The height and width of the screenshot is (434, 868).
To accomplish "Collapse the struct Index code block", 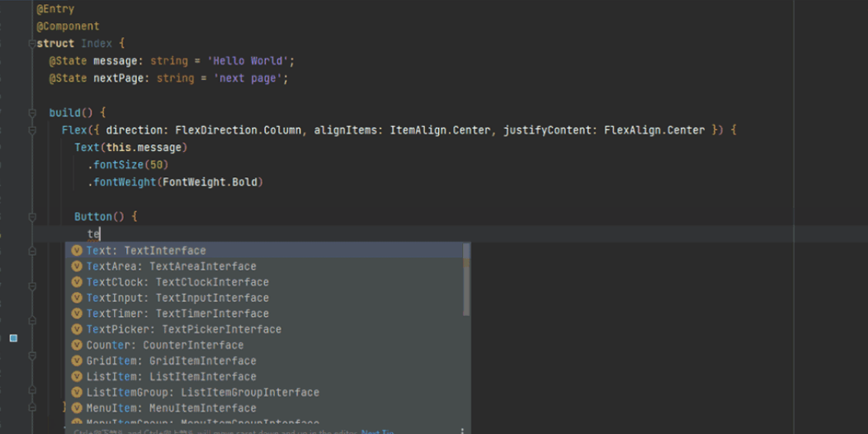I will coord(32,44).
